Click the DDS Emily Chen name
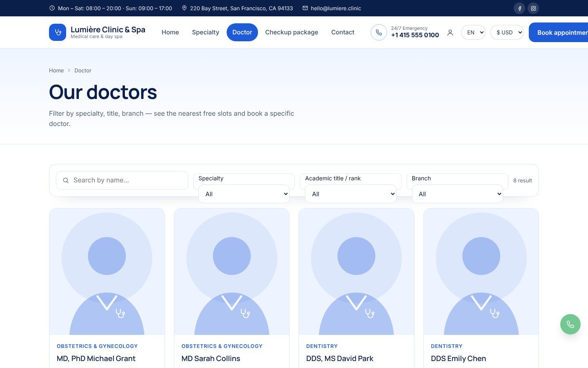Viewport: 588px width, 368px height. pos(458,359)
